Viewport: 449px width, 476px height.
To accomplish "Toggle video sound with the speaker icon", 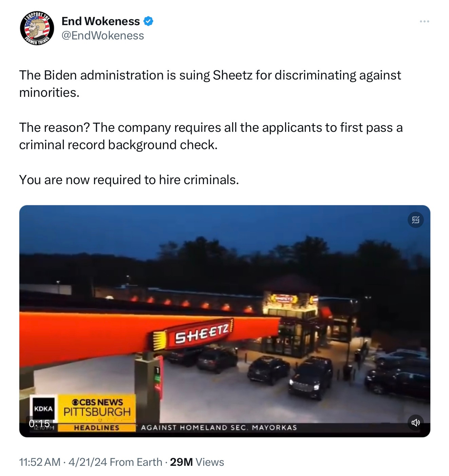I will pos(415,422).
